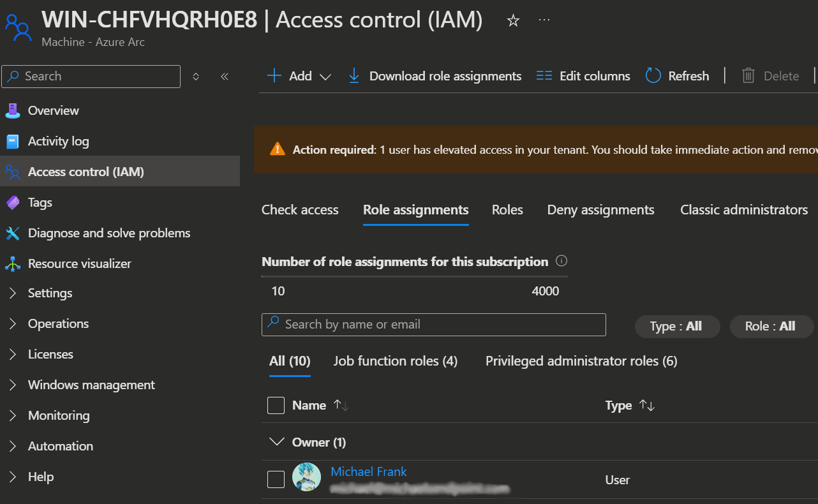Expand the Settings section
The height and width of the screenshot is (504, 818).
coord(13,293)
